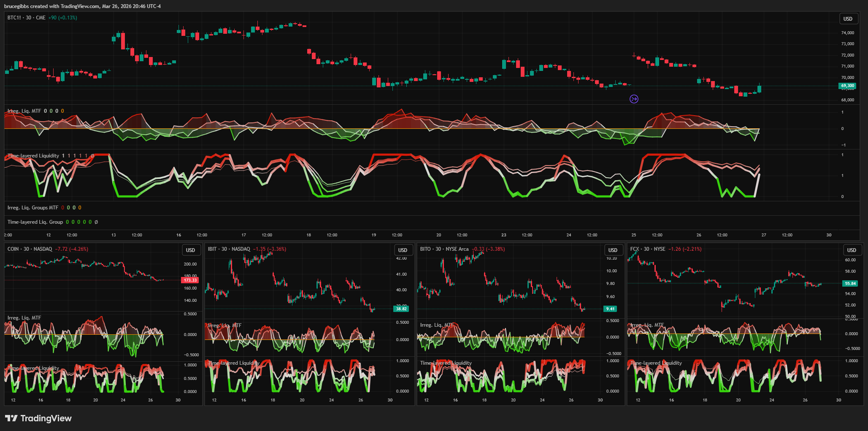The image size is (868, 431).
Task: Click the 69,300 current price label
Action: 847,86
